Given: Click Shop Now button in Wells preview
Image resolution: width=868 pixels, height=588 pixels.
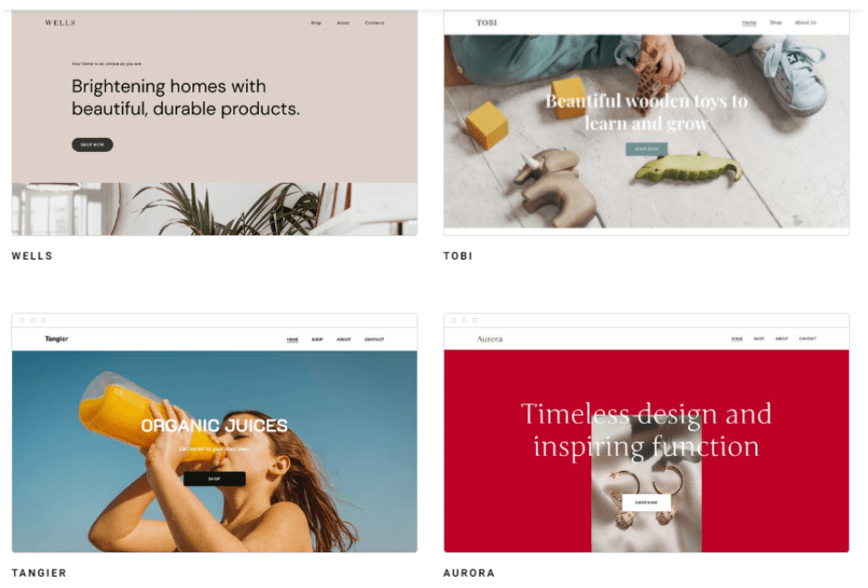Looking at the screenshot, I should pos(92,144).
